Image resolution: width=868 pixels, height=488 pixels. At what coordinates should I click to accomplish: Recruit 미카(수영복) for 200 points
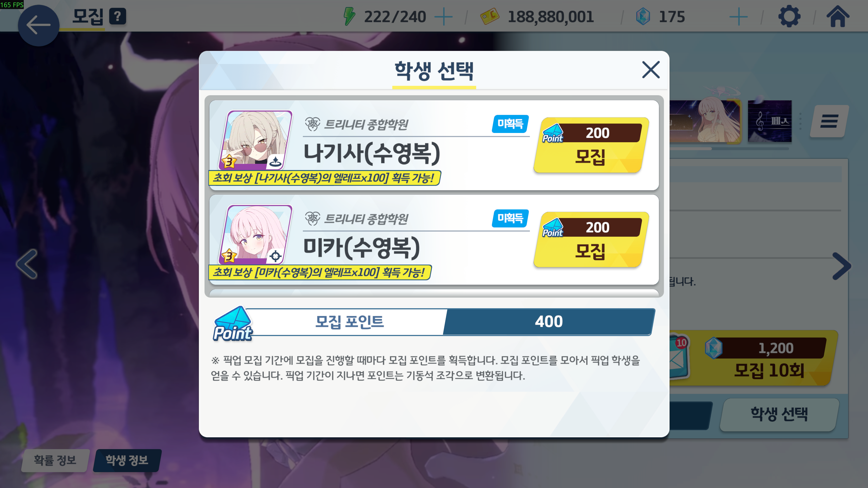point(591,240)
